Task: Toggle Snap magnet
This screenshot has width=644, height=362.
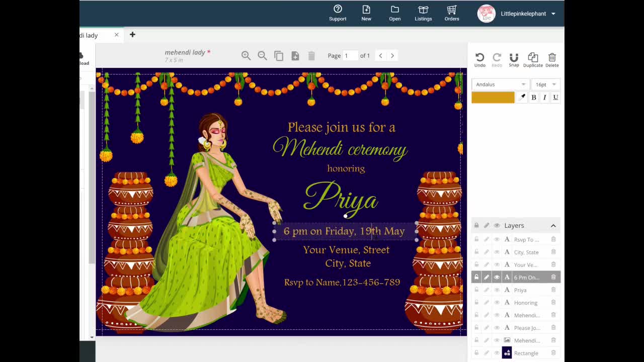Action: point(514,60)
